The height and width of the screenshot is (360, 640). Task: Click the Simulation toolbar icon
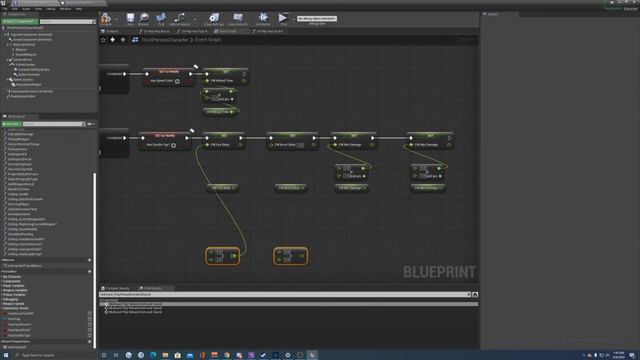263,18
